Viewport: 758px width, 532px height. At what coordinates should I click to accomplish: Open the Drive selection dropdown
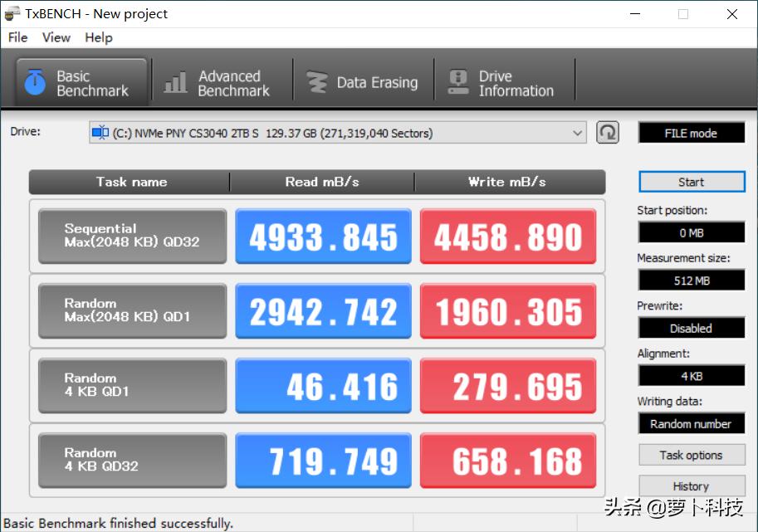(x=578, y=132)
